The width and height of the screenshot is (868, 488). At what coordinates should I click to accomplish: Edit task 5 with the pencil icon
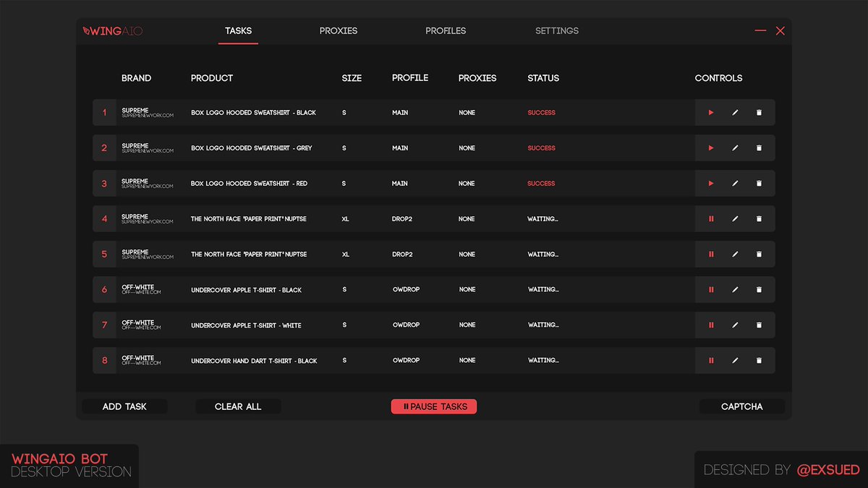pos(735,254)
